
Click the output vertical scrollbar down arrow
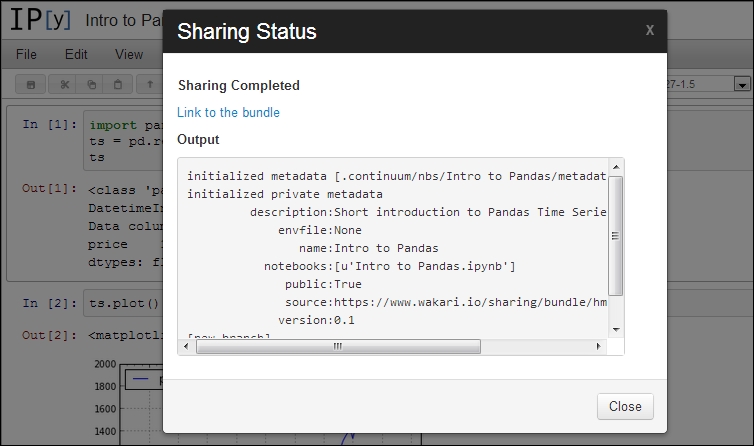point(616,330)
